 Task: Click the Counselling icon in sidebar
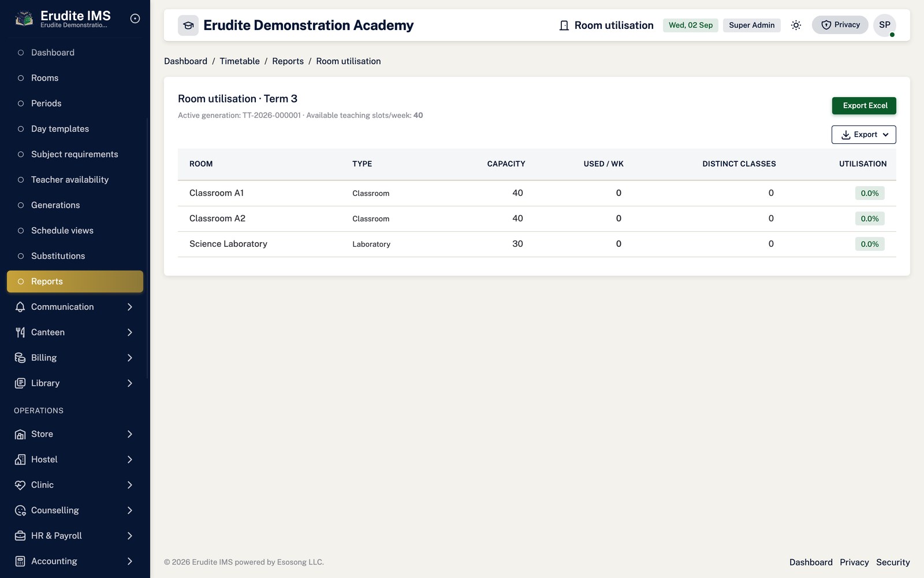pos(20,510)
